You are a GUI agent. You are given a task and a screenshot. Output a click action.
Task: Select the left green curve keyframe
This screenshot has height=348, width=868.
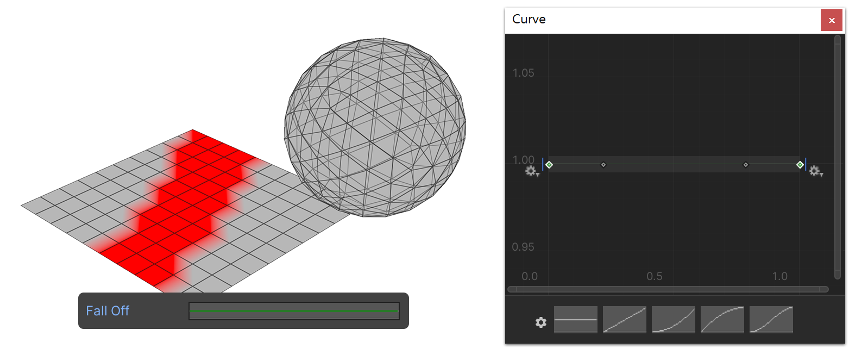coord(549,165)
